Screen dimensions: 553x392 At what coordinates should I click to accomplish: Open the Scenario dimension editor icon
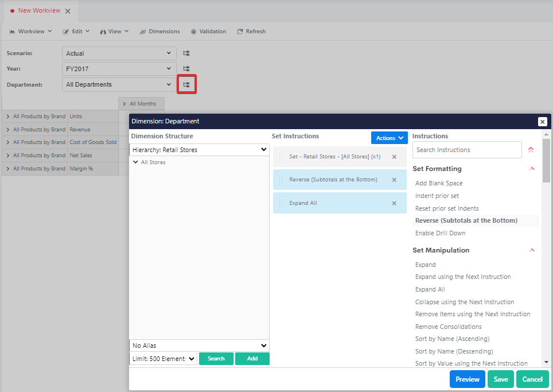186,53
